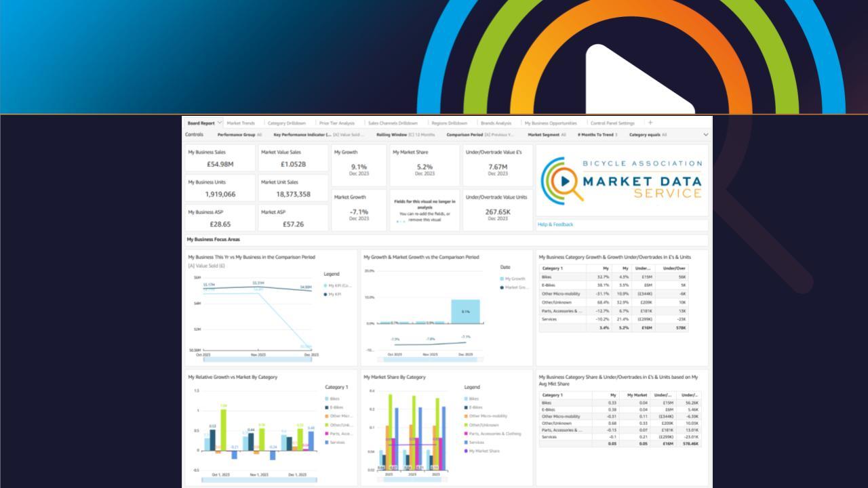The image size is (868, 488).
Task: Click My Growth legend square marker
Action: (502, 279)
